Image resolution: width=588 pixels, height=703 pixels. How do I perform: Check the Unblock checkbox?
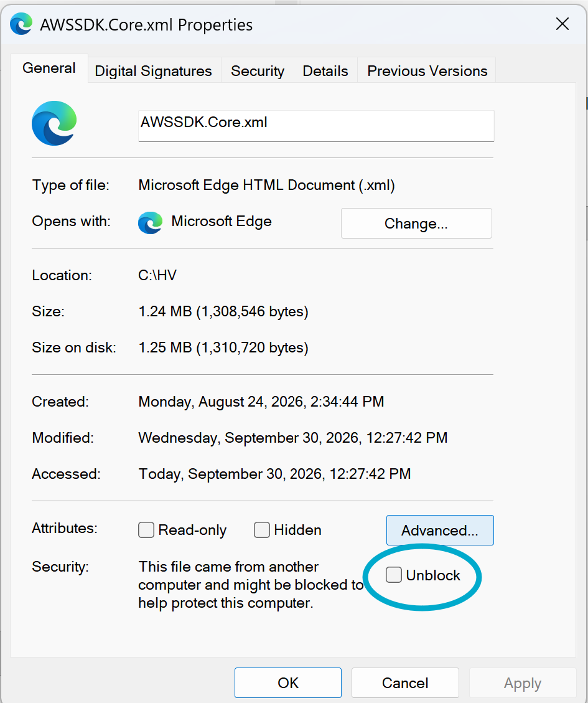pyautogui.click(x=393, y=575)
